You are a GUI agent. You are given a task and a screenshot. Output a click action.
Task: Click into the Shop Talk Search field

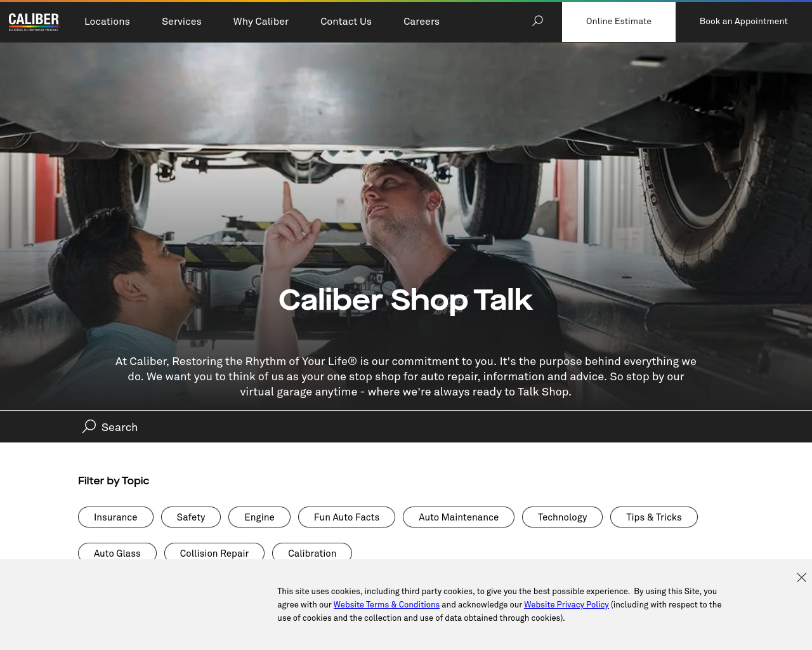click(406, 427)
